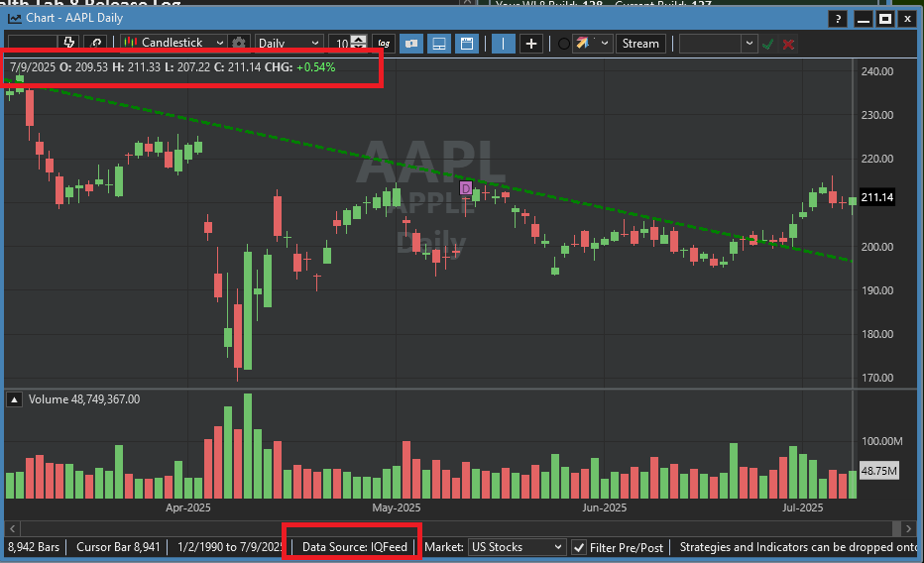Toggle the vertical line cursor button
Viewport: 924px width, 563px height.
tap(503, 44)
